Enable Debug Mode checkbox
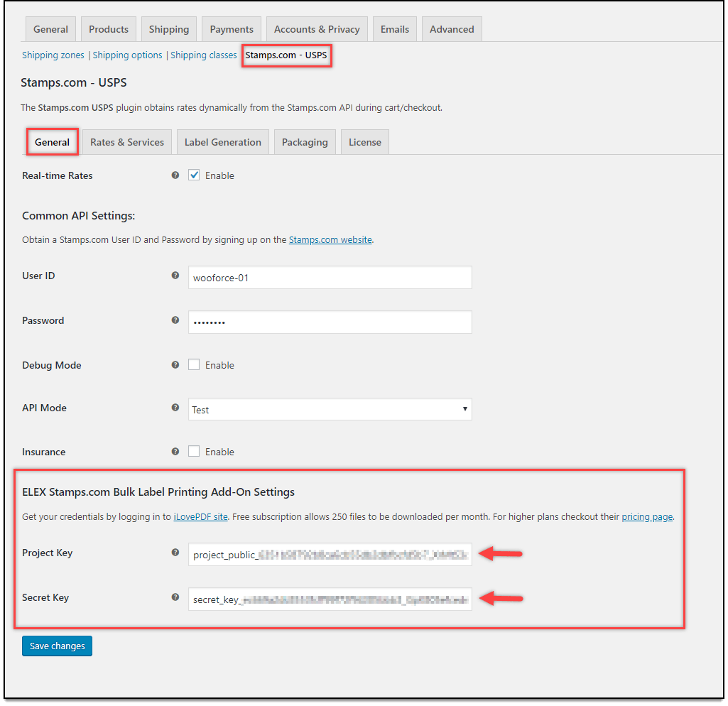Viewport: 728px width, 706px height. [194, 365]
